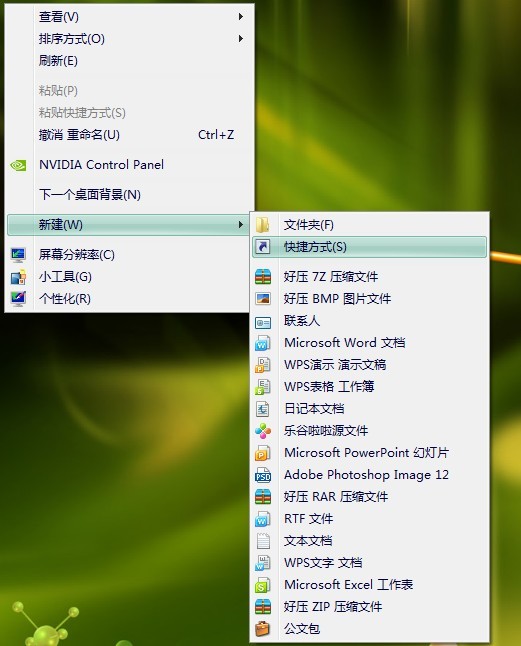Screen dimensions: 521x646
Task: Expand the 查看(V) submenu arrow
Action: pos(241,16)
